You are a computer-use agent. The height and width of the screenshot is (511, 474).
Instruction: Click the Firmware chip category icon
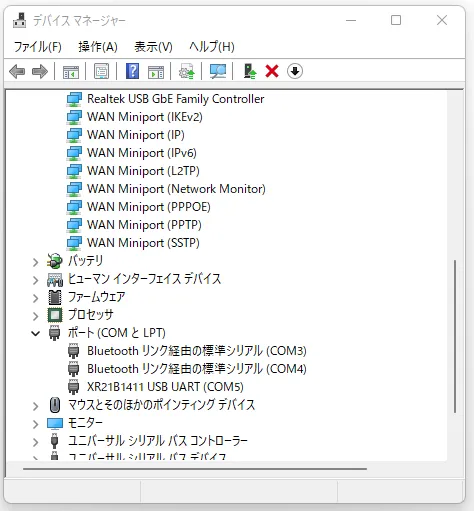coord(55,297)
